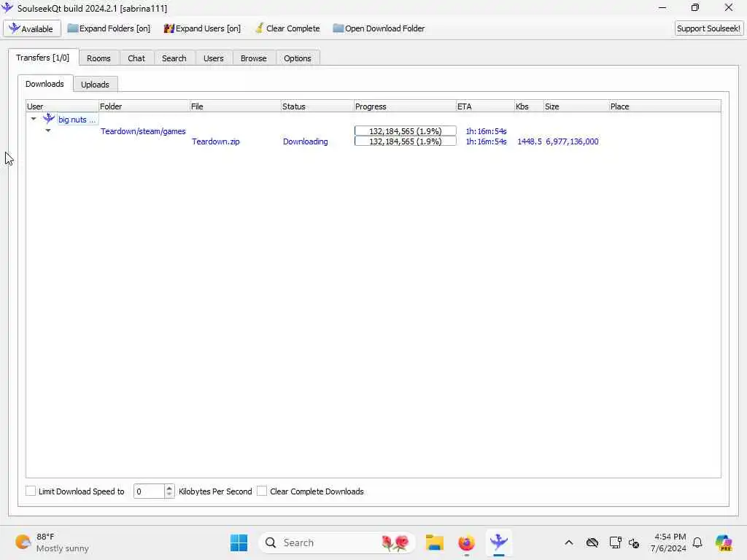
Task: Sort by the Kbs column header
Action: click(530, 106)
